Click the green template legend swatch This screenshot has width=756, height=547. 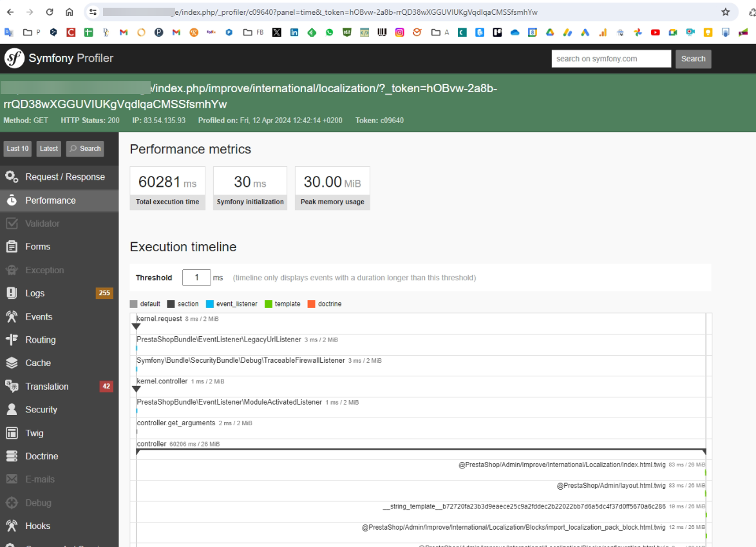269,304
